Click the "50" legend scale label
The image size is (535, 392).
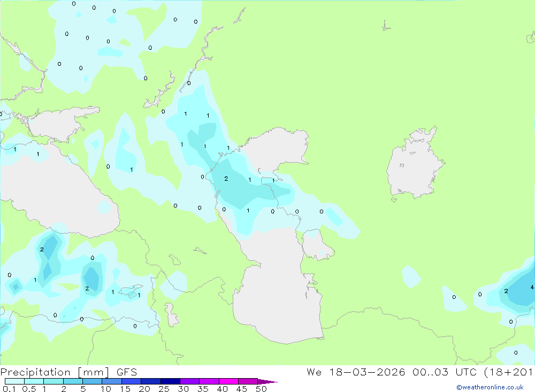261,389
